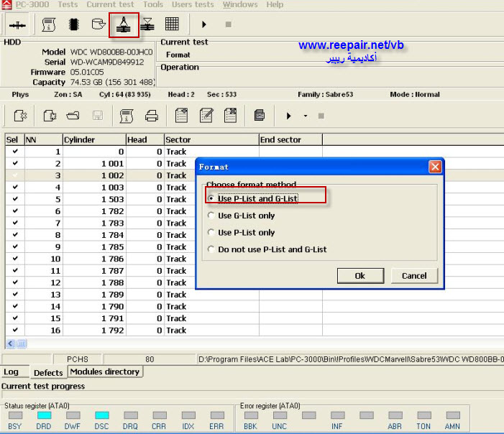This screenshot has height=434, width=504.
Task: Switch to the Modules directory tab
Action: (105, 371)
